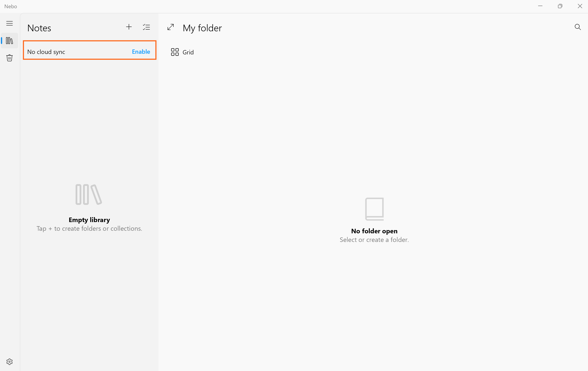The image size is (588, 371).
Task: Open the Trash bin in sidebar
Action: (10, 58)
